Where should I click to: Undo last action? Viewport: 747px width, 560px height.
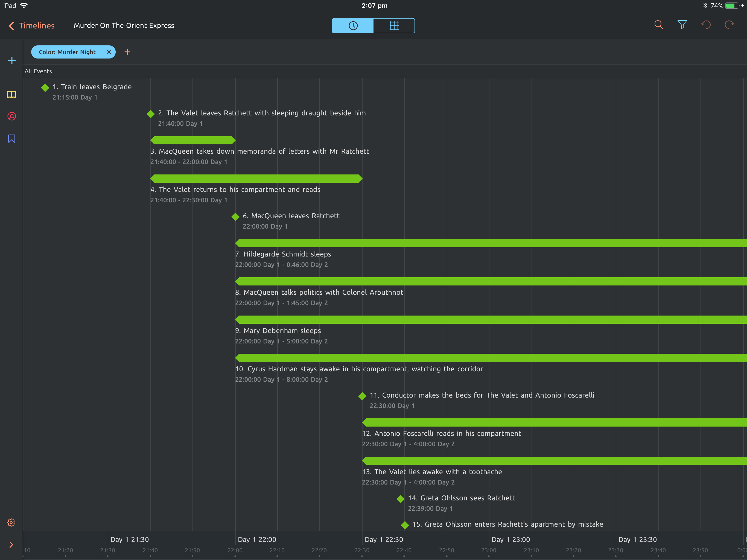tap(706, 25)
